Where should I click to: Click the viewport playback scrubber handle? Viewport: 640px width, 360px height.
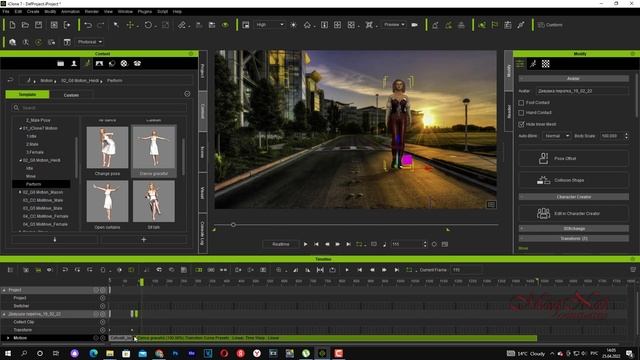[233, 224]
